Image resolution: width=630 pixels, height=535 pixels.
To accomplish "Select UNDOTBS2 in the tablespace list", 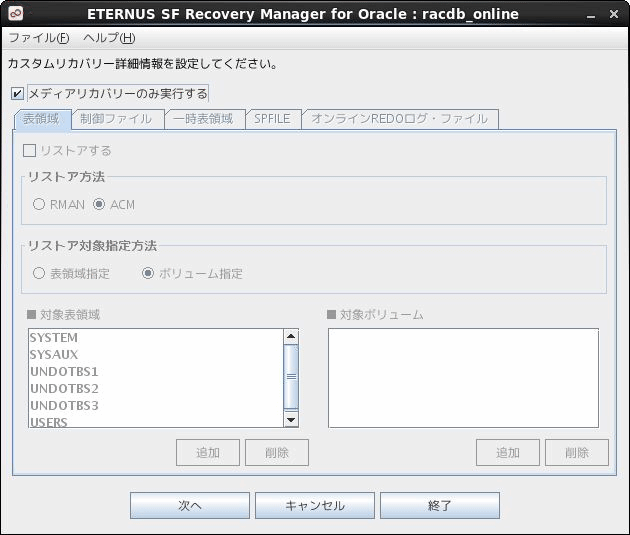I will pos(156,388).
